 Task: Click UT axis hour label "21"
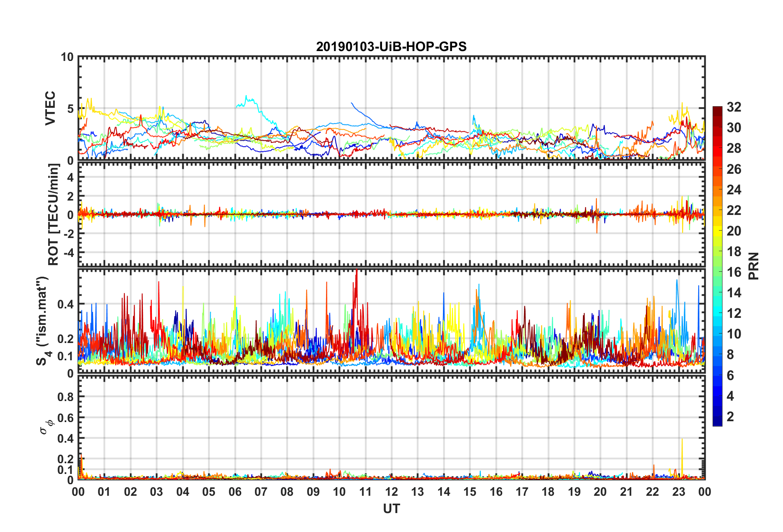627,492
